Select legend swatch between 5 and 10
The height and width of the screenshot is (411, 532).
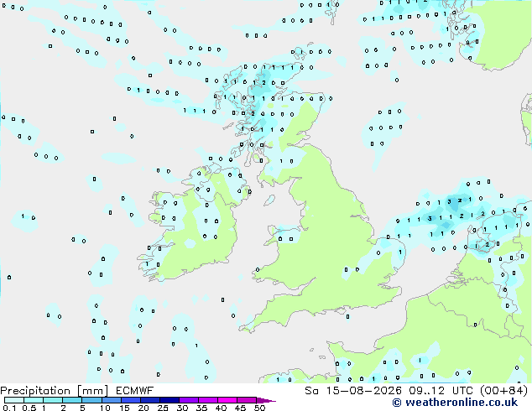tap(91, 400)
